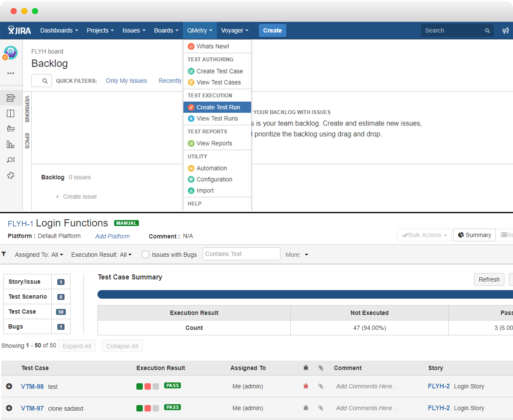This screenshot has width=513, height=420.
Task: Open the Voyager dropdown
Action: pyautogui.click(x=234, y=30)
